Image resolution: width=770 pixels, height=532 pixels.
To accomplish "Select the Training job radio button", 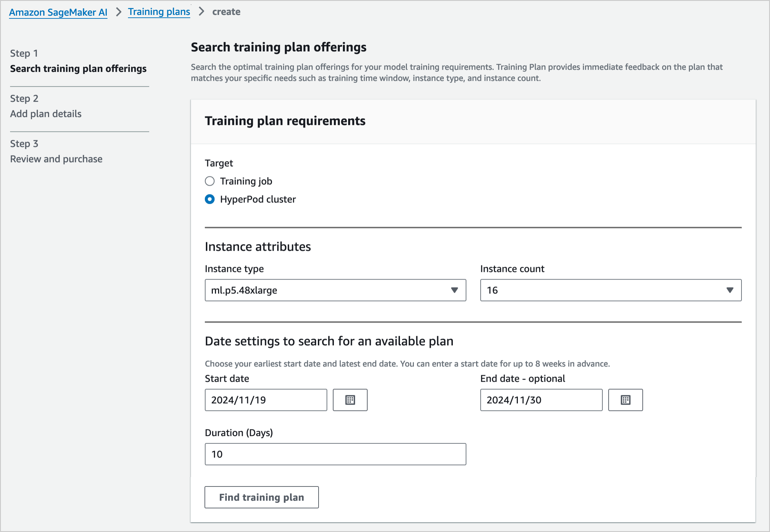I will (x=210, y=181).
